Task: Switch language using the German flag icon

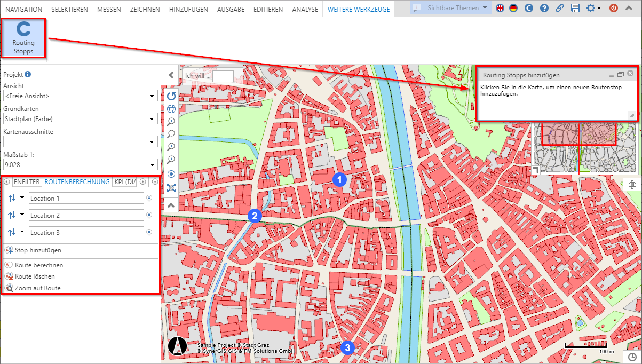Action: tap(514, 8)
